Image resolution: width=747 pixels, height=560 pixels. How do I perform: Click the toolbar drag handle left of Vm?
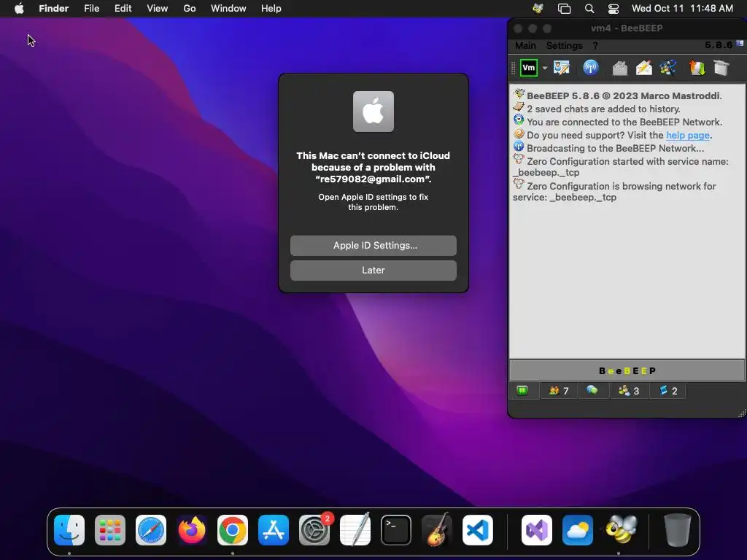click(x=514, y=68)
